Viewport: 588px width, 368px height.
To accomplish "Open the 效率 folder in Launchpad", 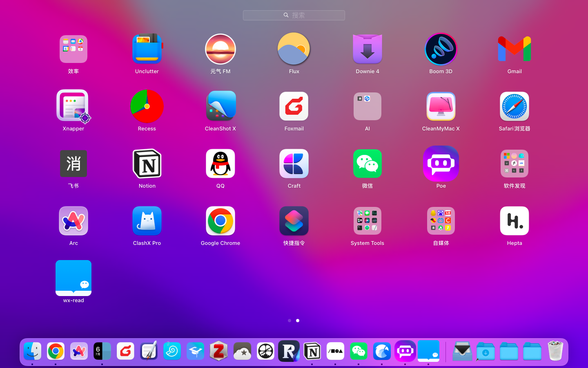I will tap(73, 49).
